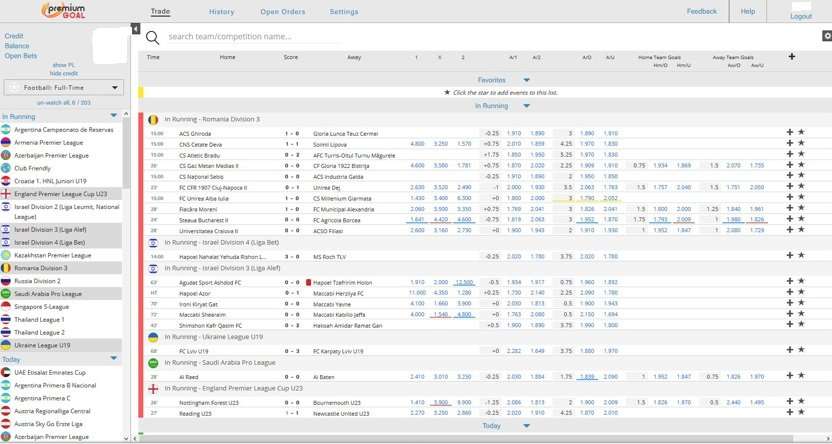
Task: Collapse the left sidebar with arrow icon
Action: click(136, 29)
